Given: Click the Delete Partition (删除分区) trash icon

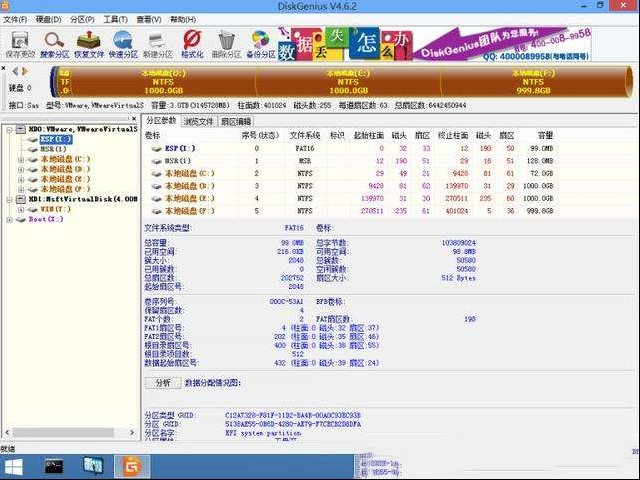Looking at the screenshot, I should click(227, 44).
